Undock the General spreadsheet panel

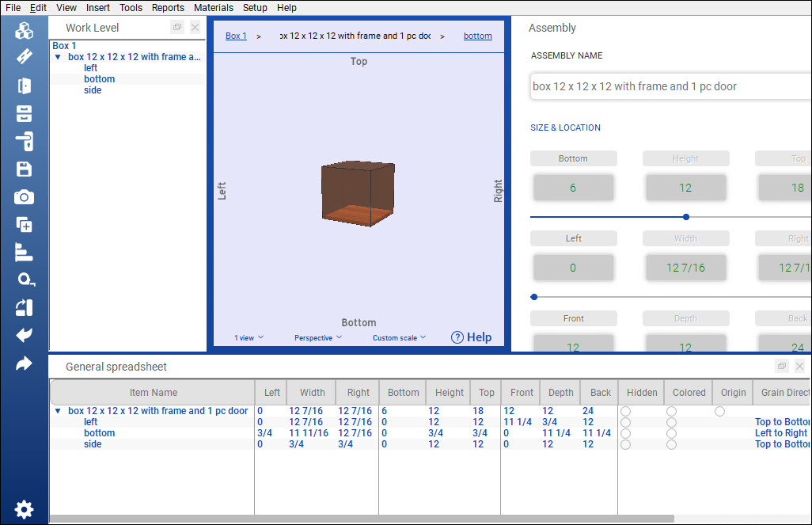[x=782, y=366]
